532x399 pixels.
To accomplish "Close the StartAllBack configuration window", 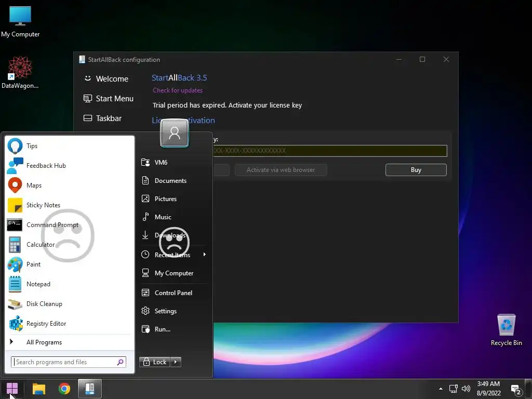I will [446, 59].
